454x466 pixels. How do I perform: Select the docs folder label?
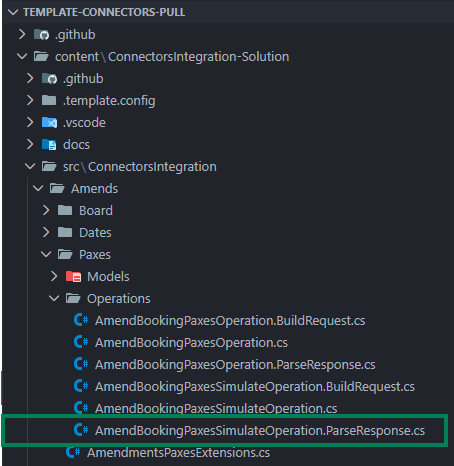[76, 145]
